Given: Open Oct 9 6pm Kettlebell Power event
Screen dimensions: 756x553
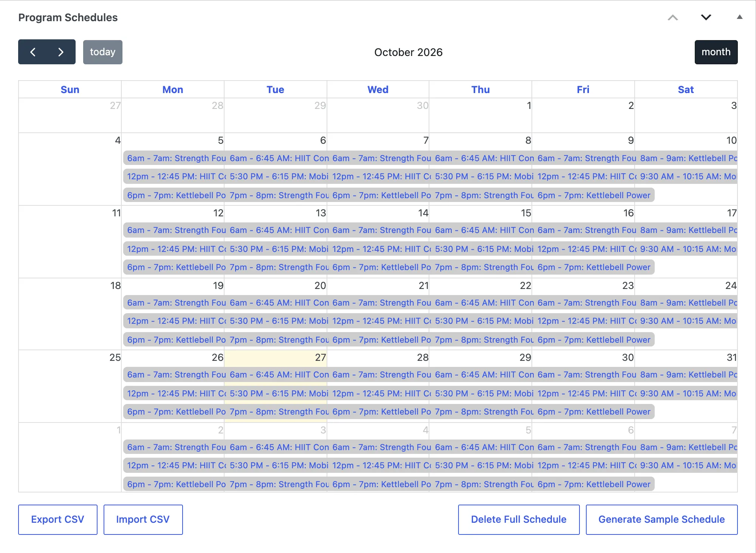Looking at the screenshot, I should pyautogui.click(x=594, y=195).
